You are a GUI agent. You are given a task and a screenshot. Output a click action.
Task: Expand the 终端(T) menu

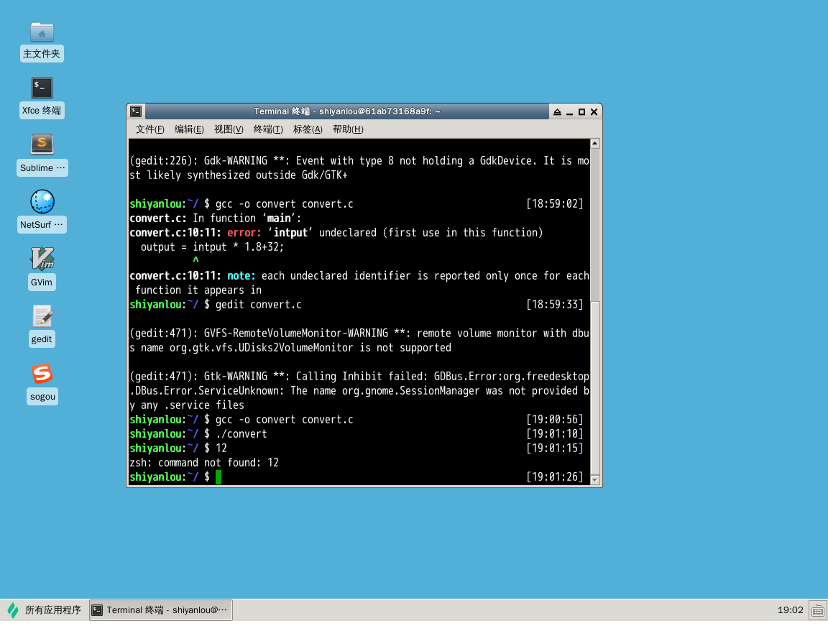tap(268, 129)
